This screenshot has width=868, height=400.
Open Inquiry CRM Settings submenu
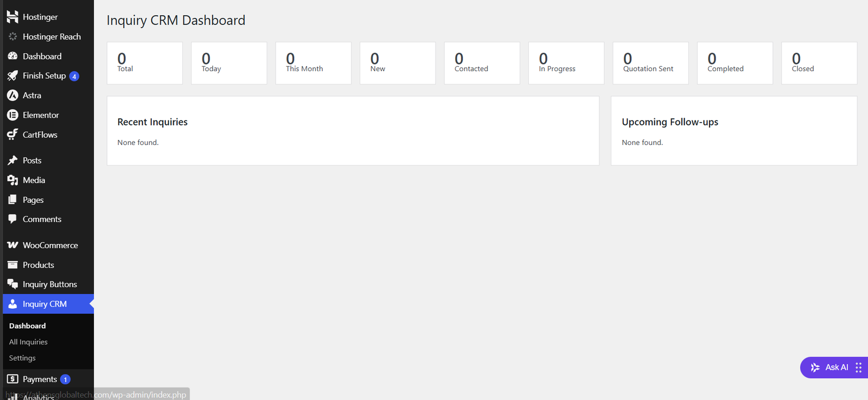[x=22, y=358]
